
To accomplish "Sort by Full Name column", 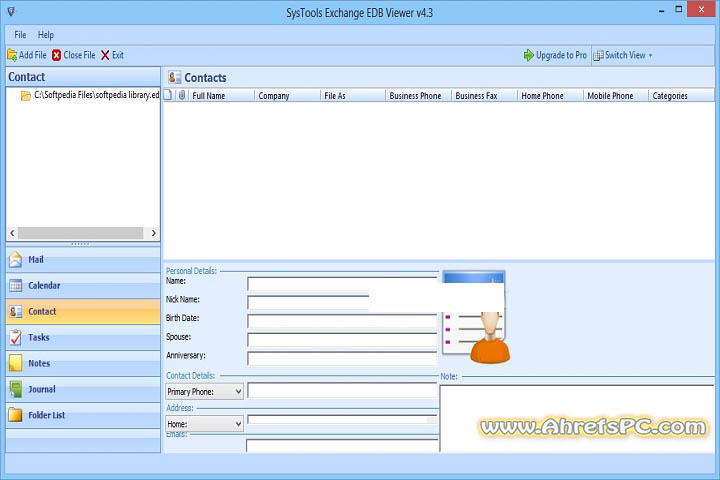I will [x=221, y=96].
